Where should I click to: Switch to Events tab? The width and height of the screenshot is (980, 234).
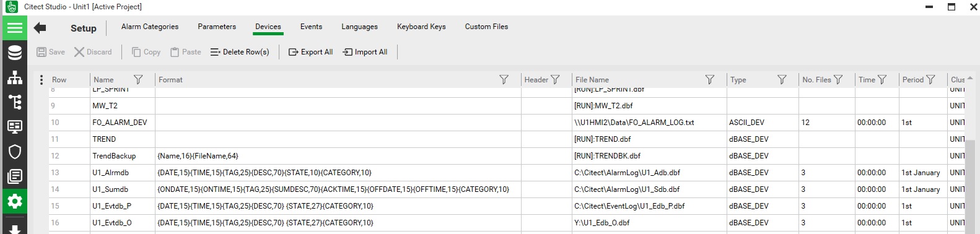(311, 27)
